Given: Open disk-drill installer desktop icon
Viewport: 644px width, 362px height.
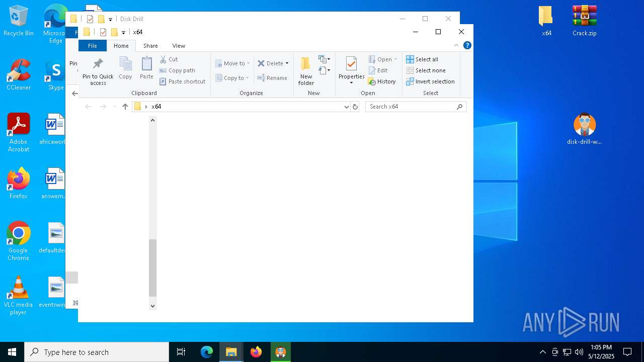Looking at the screenshot, I should [x=584, y=129].
